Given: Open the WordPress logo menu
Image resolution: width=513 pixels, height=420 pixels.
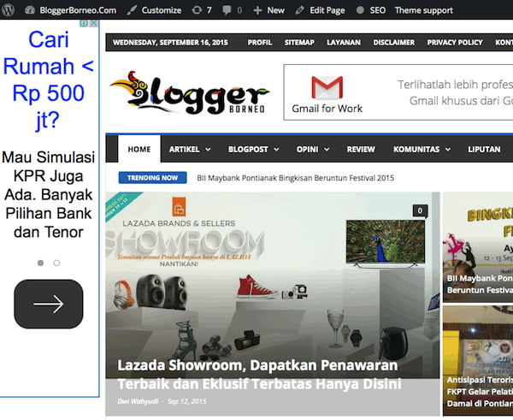Looking at the screenshot, I should coord(9,9).
